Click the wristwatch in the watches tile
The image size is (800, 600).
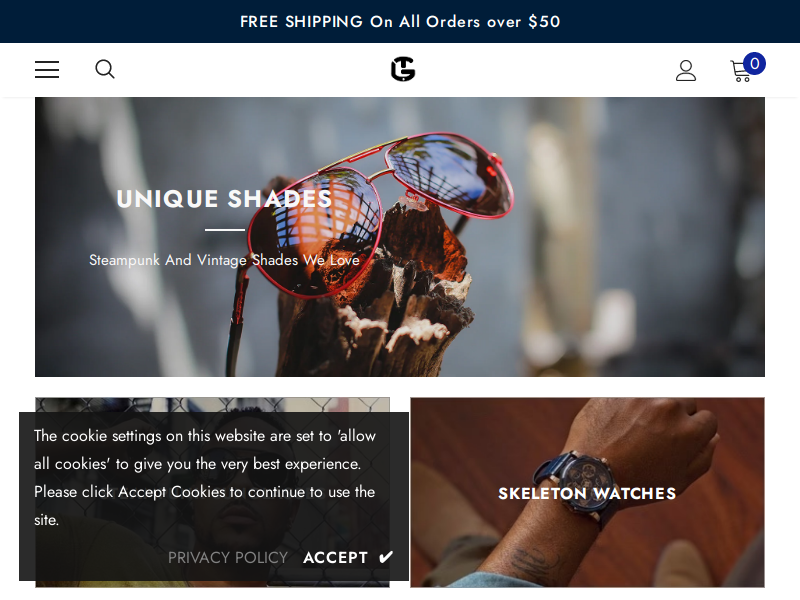[582, 480]
